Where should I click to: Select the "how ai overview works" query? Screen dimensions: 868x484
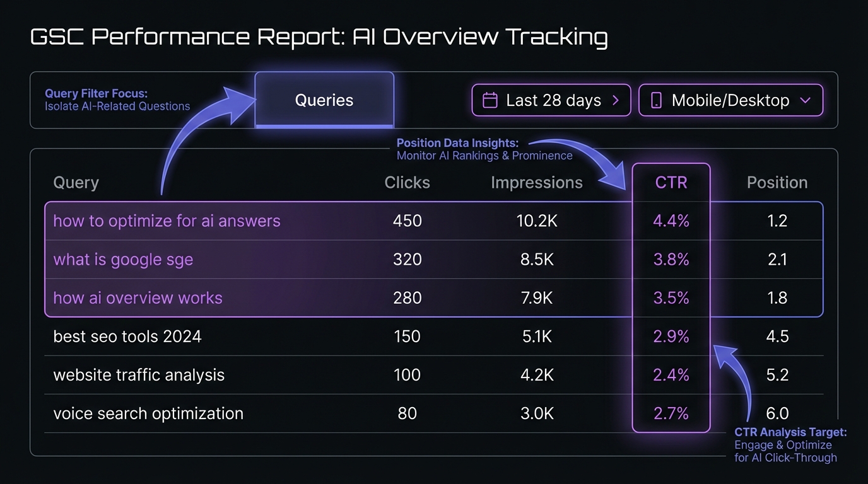click(138, 298)
